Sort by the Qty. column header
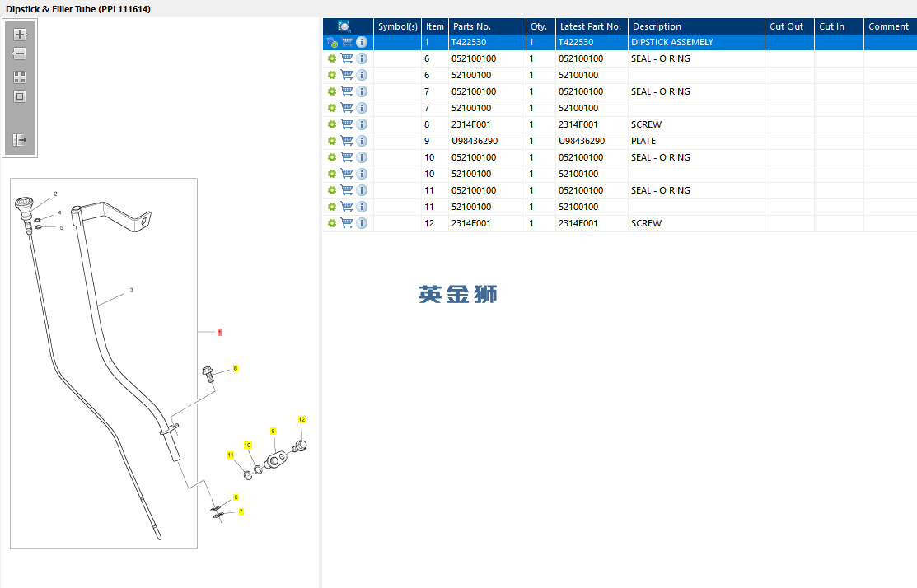917x588 pixels. tap(540, 26)
